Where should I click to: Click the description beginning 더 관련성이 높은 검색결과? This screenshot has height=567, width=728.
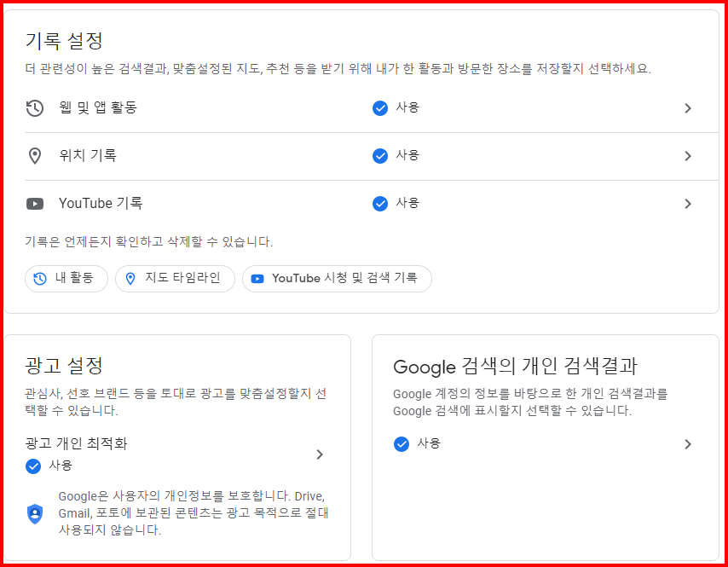(338, 69)
